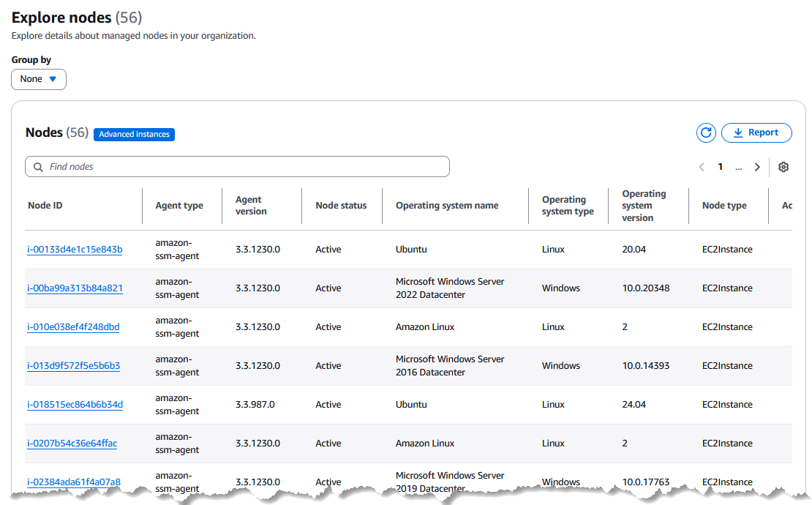Open instance i-018515ec864b6b34d details
812x505 pixels.
[x=74, y=404]
